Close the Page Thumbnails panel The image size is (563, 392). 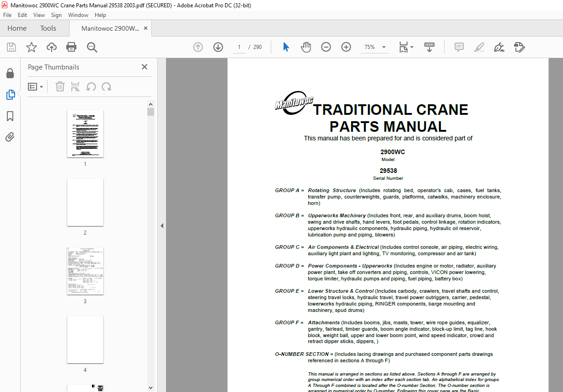coord(145,67)
